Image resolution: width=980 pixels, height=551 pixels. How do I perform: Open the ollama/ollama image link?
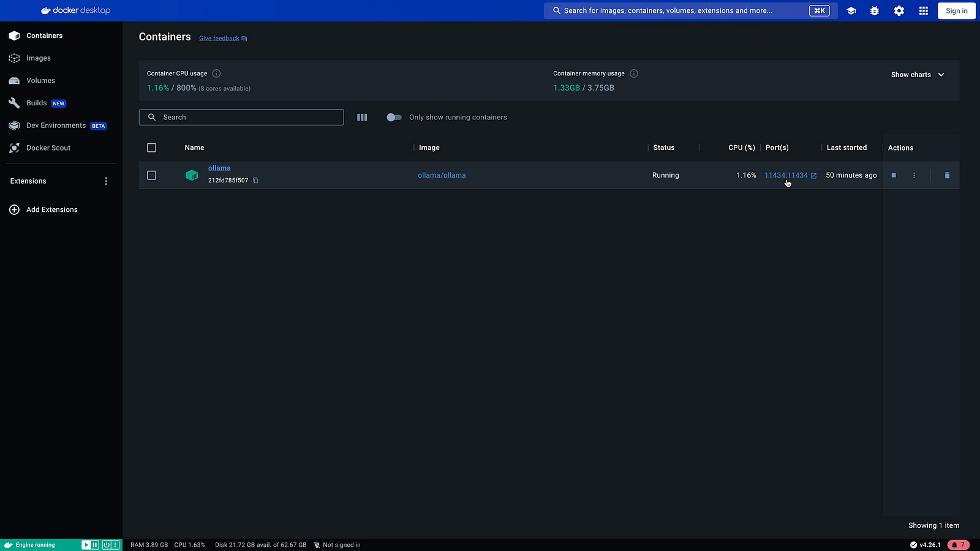pyautogui.click(x=442, y=176)
